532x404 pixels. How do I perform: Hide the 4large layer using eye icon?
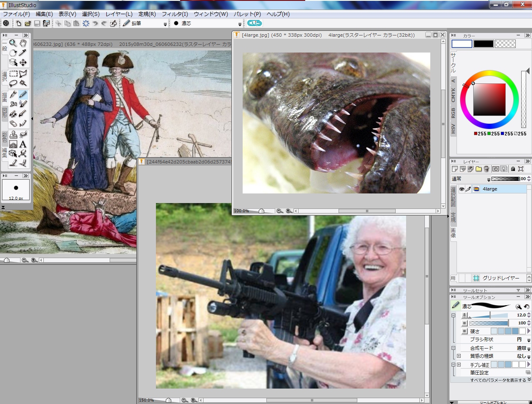(462, 189)
